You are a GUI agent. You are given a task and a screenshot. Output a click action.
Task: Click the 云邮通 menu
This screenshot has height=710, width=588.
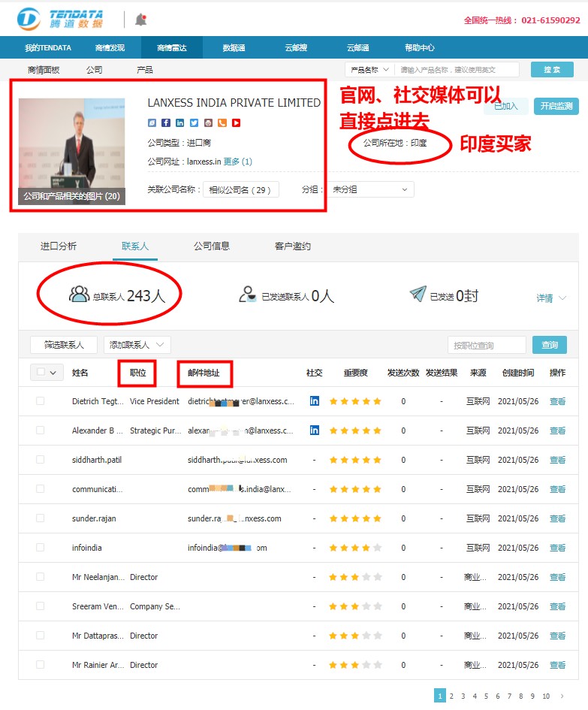357,47
